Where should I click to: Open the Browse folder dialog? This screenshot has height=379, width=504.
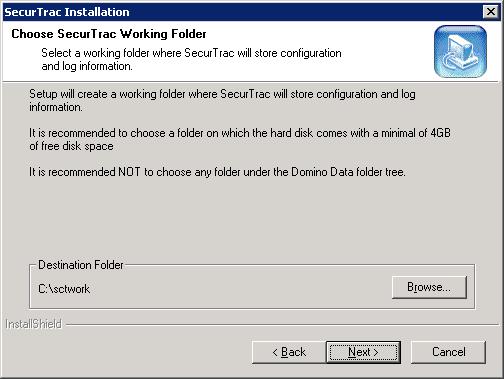429,287
